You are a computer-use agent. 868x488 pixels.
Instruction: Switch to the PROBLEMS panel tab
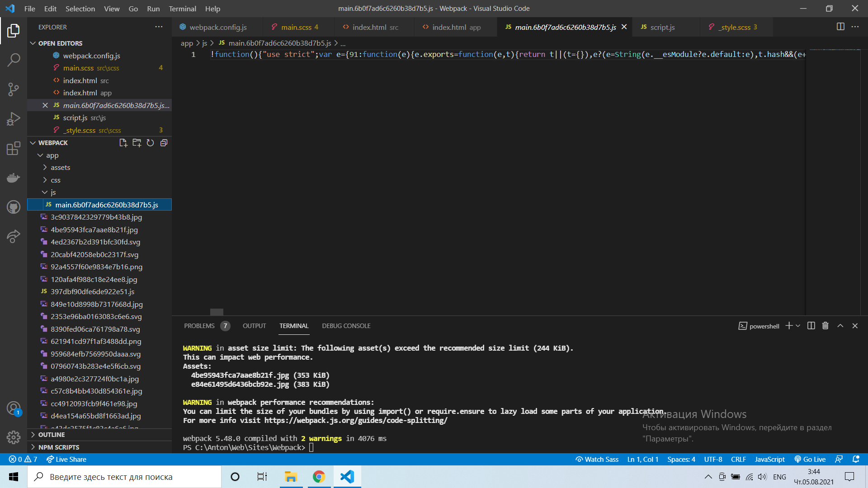pos(207,326)
